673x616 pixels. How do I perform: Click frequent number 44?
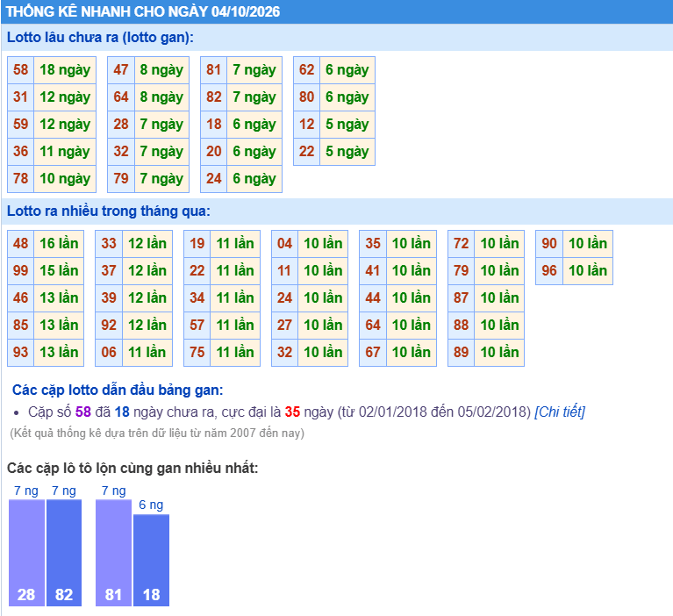pos(373,298)
